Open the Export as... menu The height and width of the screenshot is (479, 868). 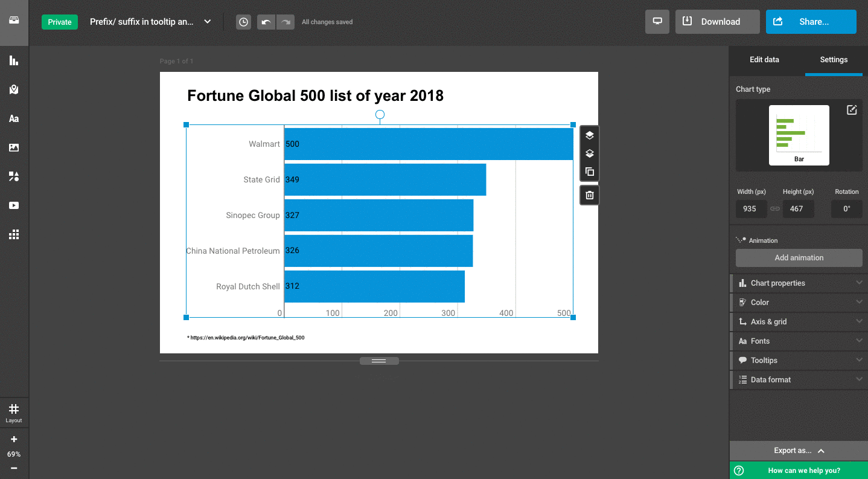click(x=799, y=451)
